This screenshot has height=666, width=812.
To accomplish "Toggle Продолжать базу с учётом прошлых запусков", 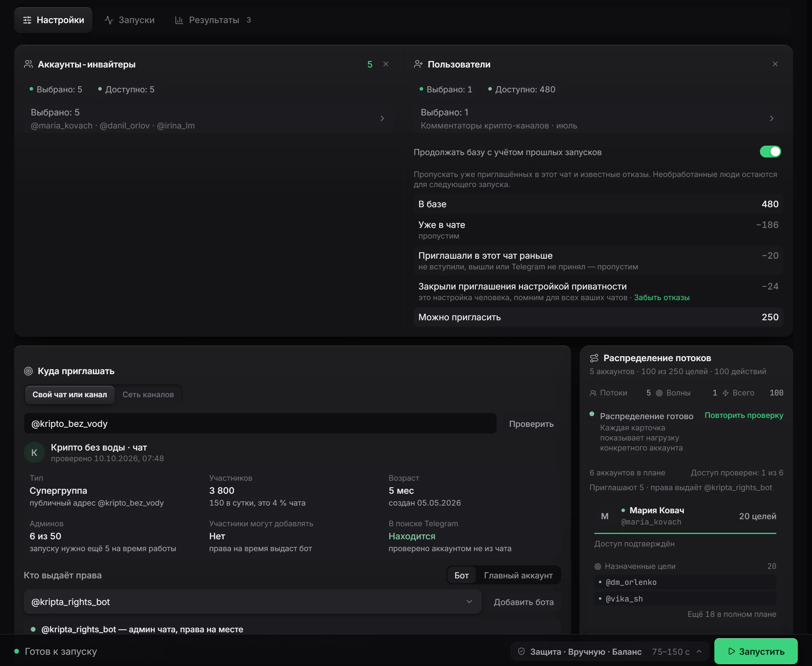I will point(770,152).
